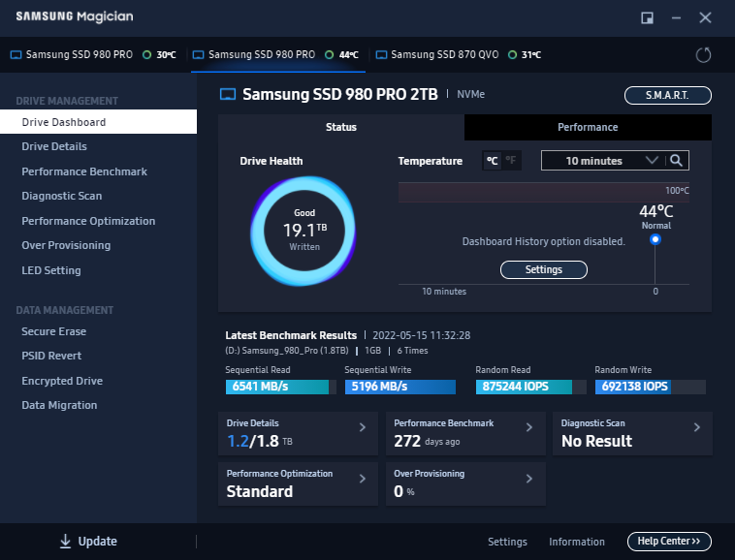
Task: Click the green status circle next to 30°C
Action: pos(146,55)
